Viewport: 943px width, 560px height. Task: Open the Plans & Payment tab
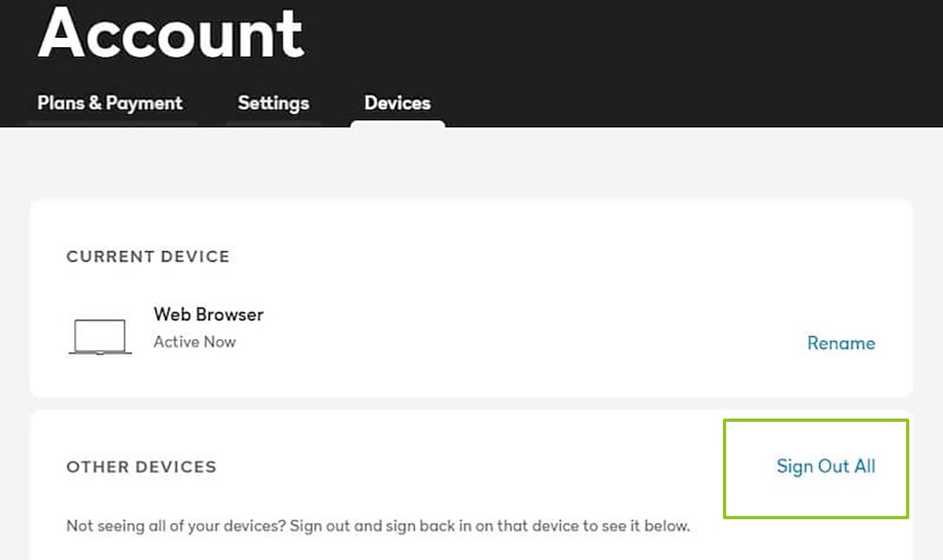click(x=110, y=103)
